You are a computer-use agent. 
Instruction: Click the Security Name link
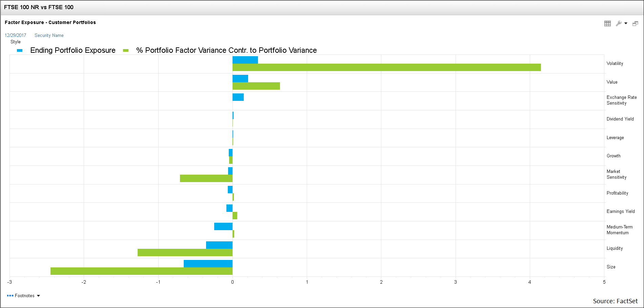click(x=49, y=35)
